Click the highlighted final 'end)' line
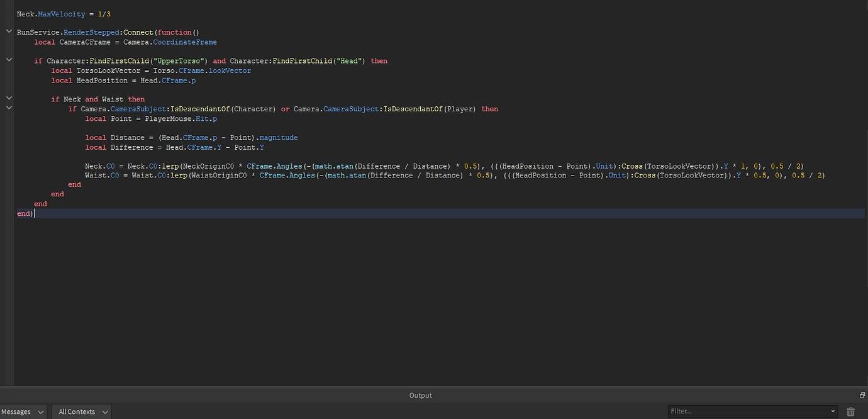This screenshot has width=868, height=419. tap(23, 213)
